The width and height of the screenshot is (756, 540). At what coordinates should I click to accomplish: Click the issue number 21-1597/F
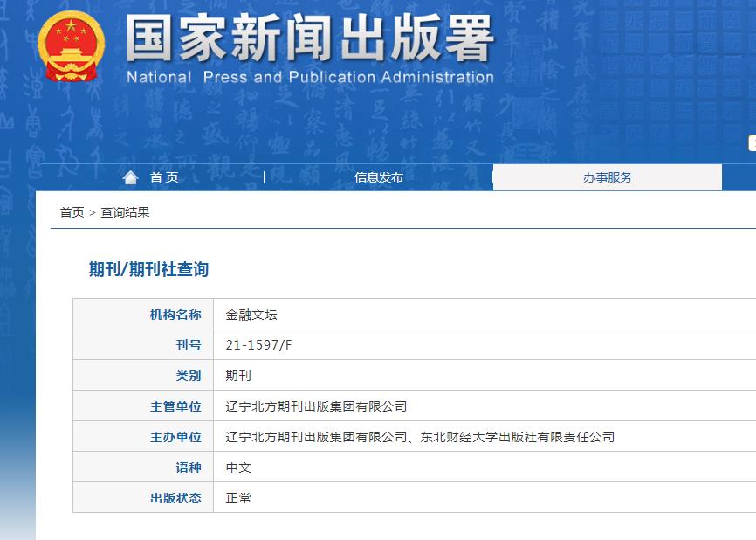click(258, 343)
